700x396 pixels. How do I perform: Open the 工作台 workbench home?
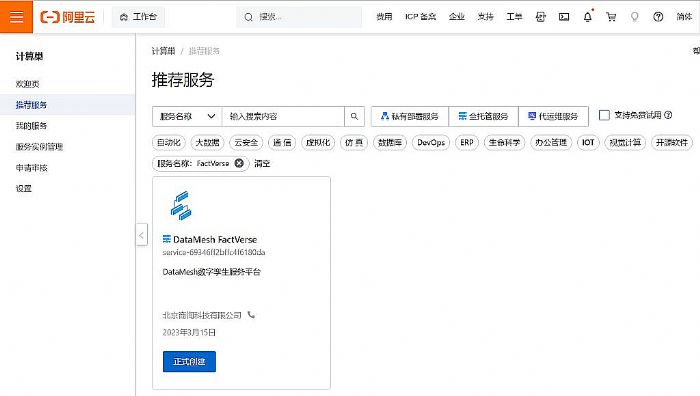pos(138,17)
